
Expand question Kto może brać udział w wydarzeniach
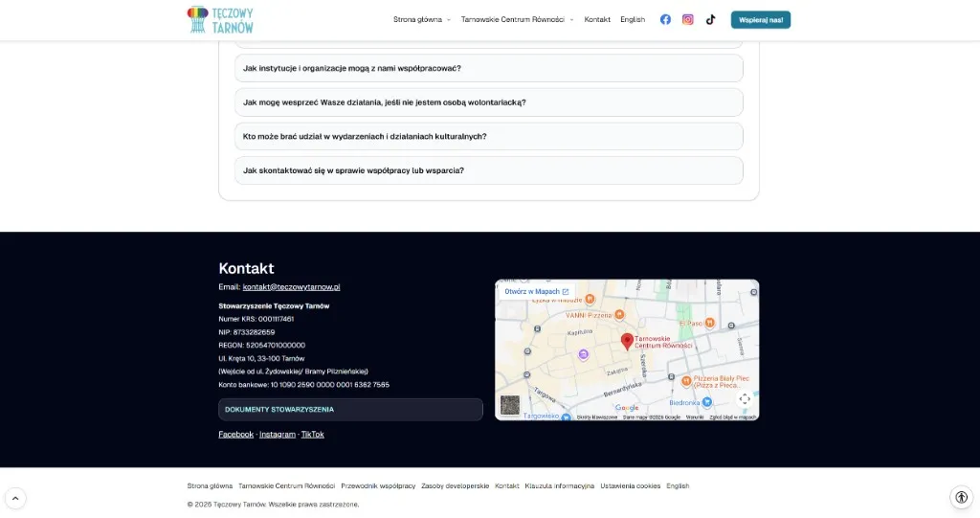(489, 136)
